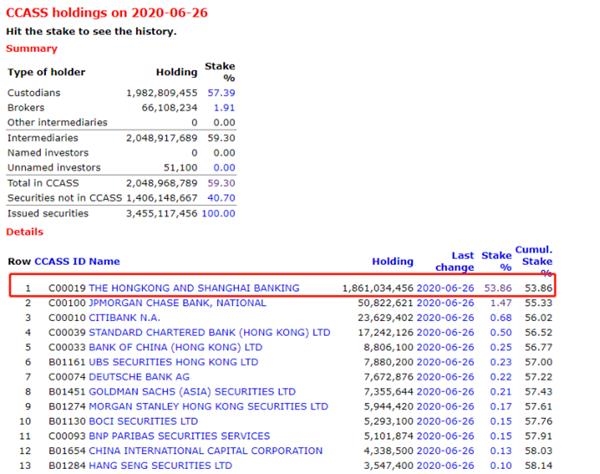Open JPMorgan stake 1.47 history
600x474 pixels.
click(501, 303)
